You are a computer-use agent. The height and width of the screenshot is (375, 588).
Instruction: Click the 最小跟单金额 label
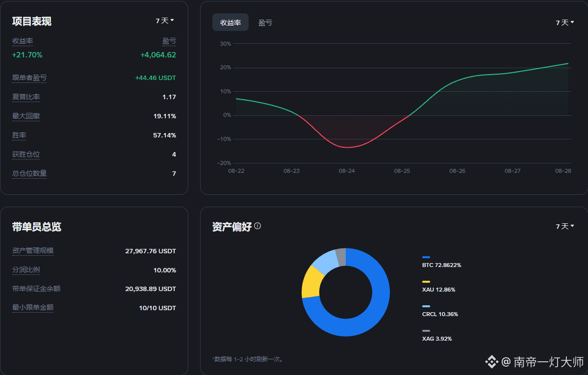tap(33, 307)
